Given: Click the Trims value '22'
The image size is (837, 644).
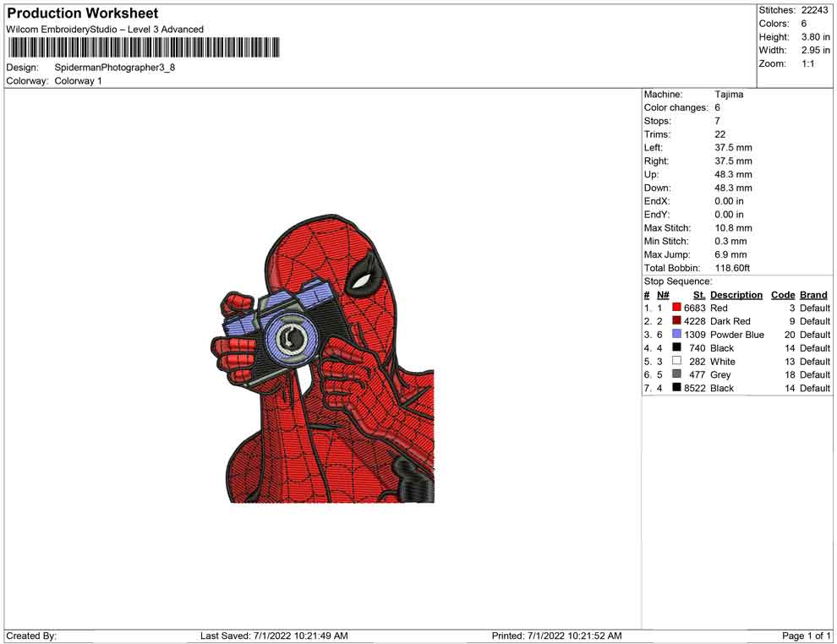Looking at the screenshot, I should (x=720, y=134).
